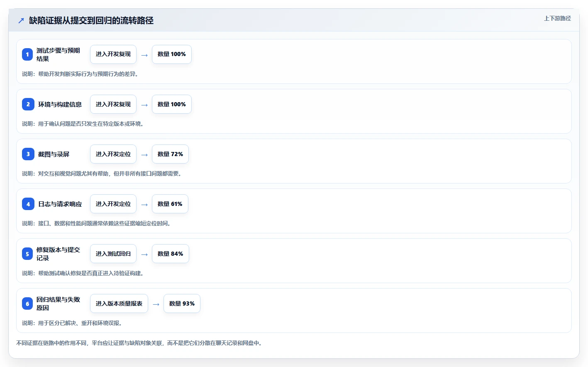
Task: Select step badge 3 for 截图与录屏
Action: pyautogui.click(x=28, y=154)
